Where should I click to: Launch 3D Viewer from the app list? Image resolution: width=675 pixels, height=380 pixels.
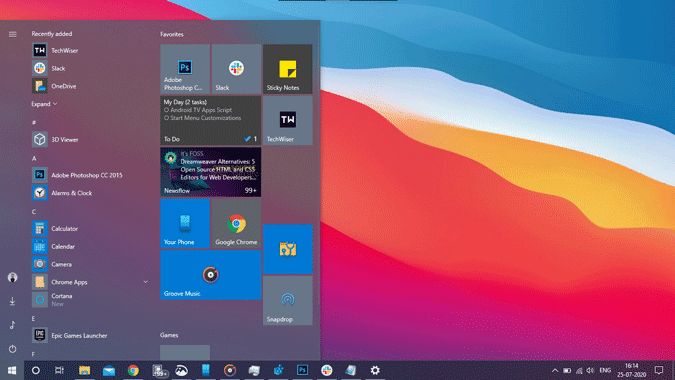click(90, 139)
